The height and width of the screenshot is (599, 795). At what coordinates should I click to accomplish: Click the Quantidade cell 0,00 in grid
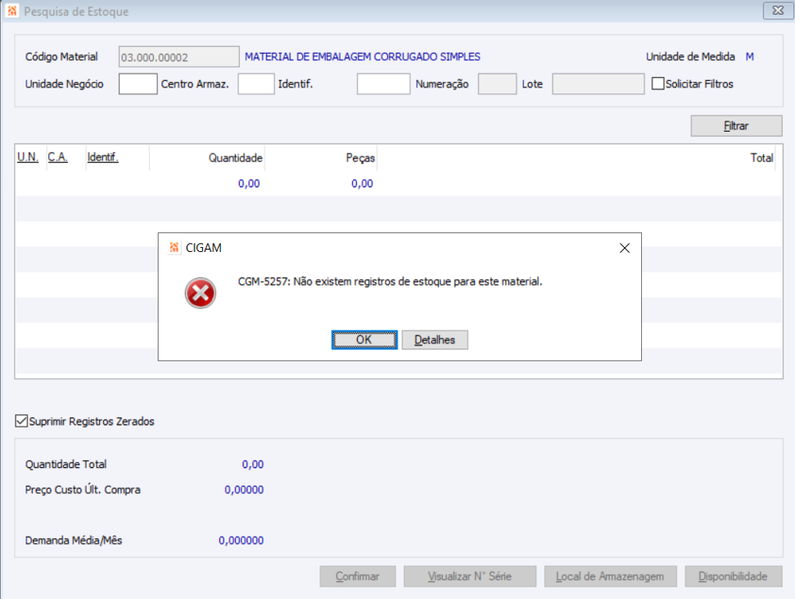(249, 184)
